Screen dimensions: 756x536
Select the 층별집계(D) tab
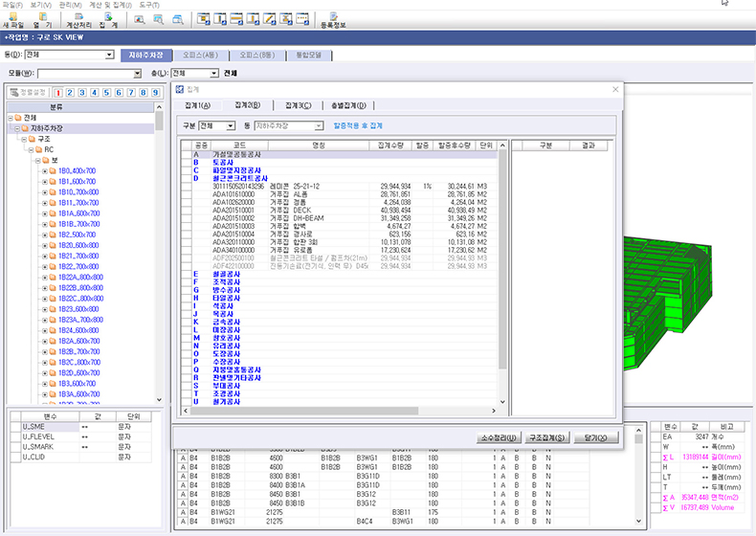(x=348, y=105)
